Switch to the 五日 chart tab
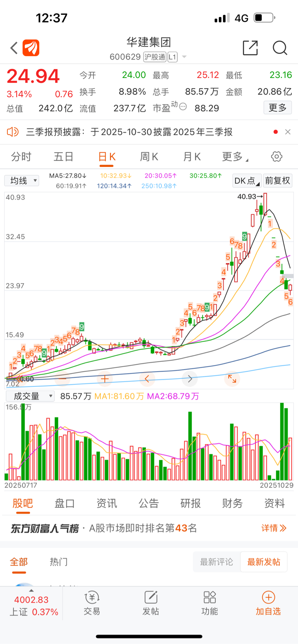The width and height of the screenshot is (298, 644). [x=64, y=157]
